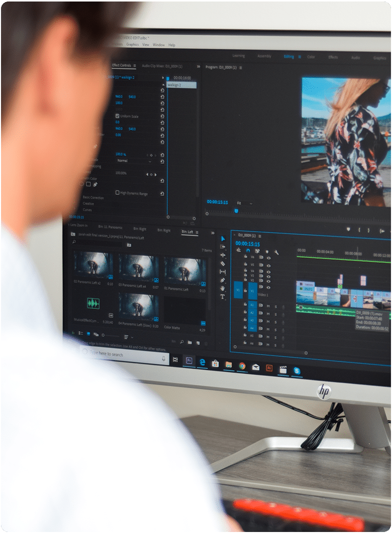Select the pen mask tool under Lumetri Color
This screenshot has width=392, height=533.
pyautogui.click(x=95, y=184)
